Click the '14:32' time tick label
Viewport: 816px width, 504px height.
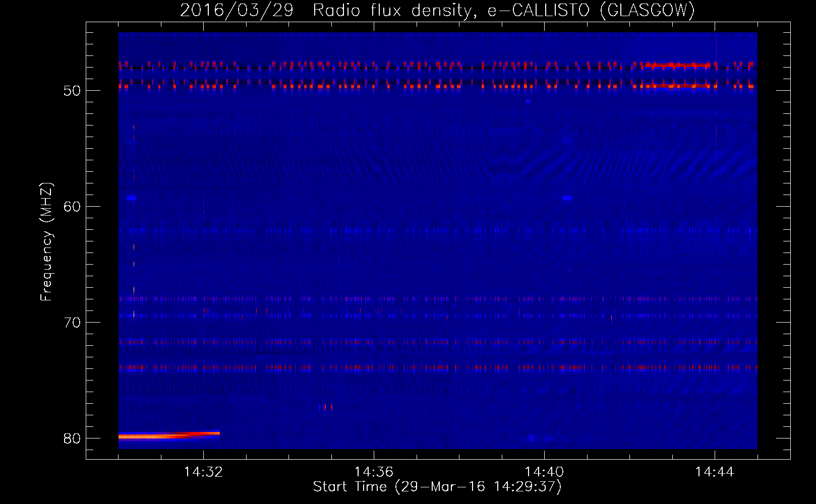coord(203,472)
